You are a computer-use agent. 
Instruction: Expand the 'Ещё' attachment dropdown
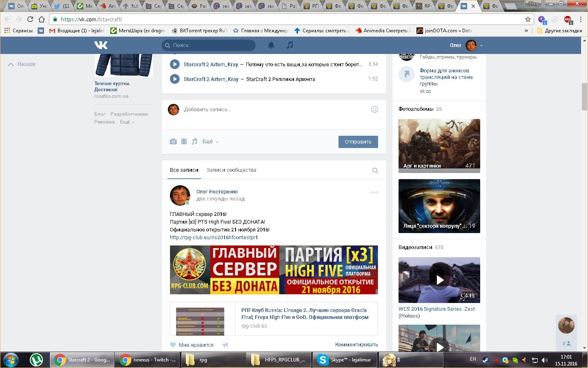(211, 141)
